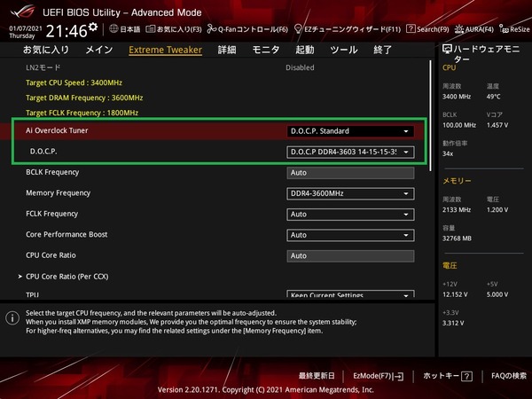The width and height of the screenshot is (532, 399).
Task: Select the Extreme Tweaker tab
Action: tap(165, 50)
